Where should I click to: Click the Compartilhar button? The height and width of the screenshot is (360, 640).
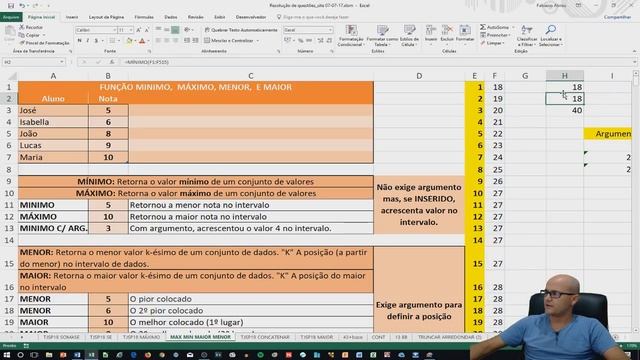click(x=618, y=17)
